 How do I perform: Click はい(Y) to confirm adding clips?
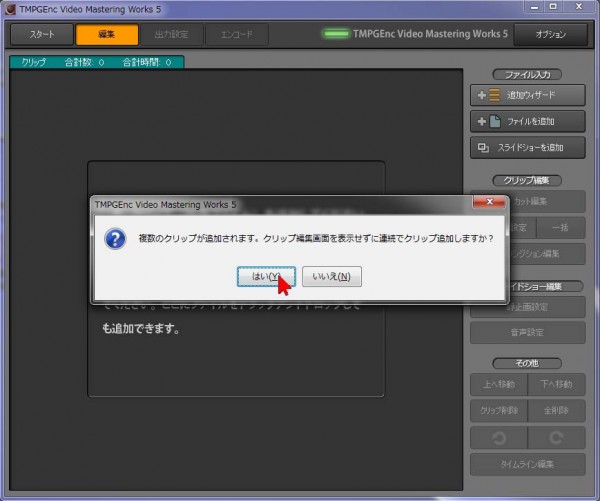tap(266, 276)
